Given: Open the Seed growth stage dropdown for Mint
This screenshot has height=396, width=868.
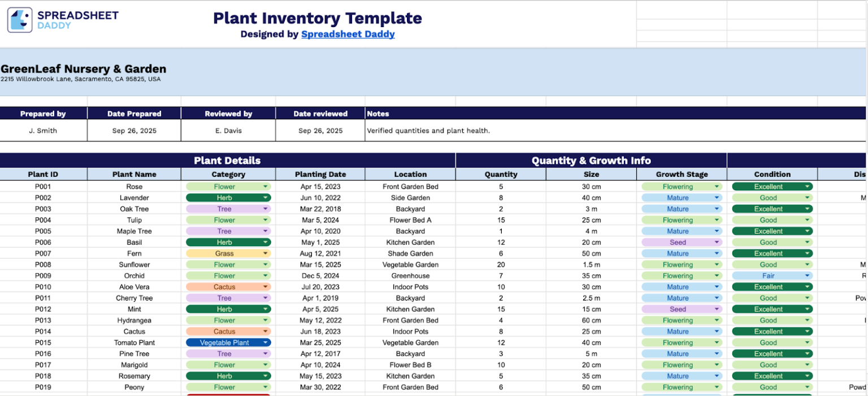Looking at the screenshot, I should (717, 309).
